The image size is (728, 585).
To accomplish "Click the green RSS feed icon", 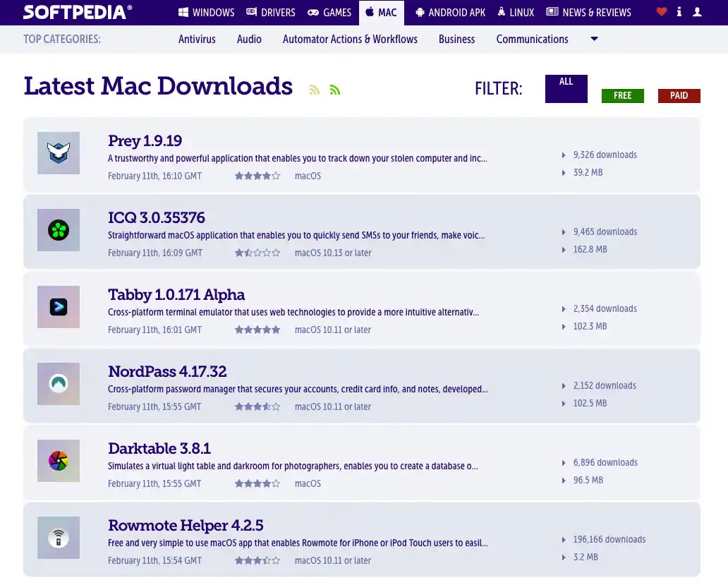I will pyautogui.click(x=335, y=90).
